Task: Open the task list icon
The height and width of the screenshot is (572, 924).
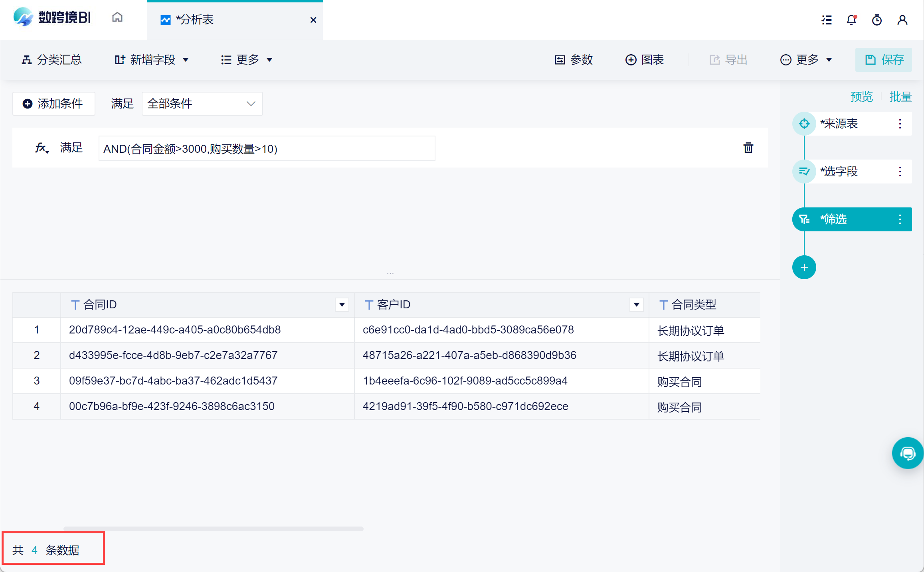Action: tap(827, 20)
